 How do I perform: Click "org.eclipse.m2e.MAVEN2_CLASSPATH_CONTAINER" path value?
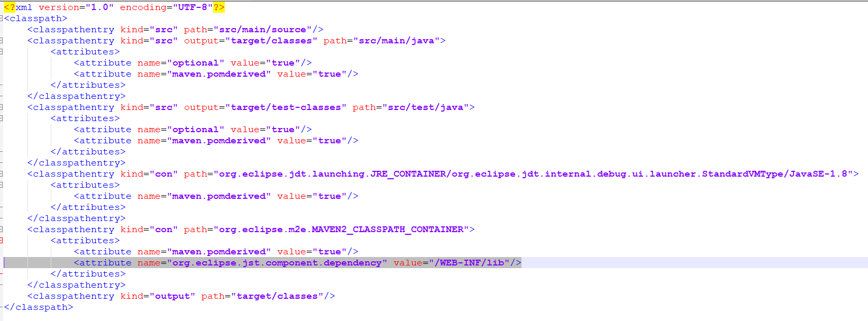tap(341, 230)
